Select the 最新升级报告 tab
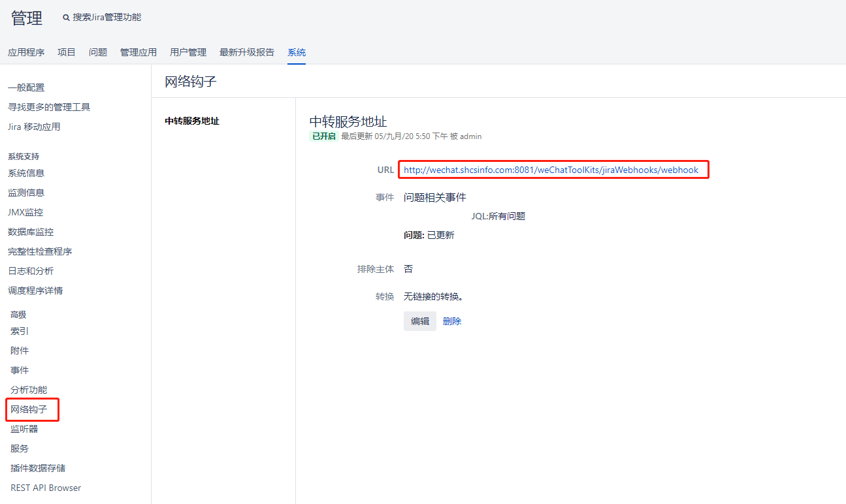 click(247, 52)
